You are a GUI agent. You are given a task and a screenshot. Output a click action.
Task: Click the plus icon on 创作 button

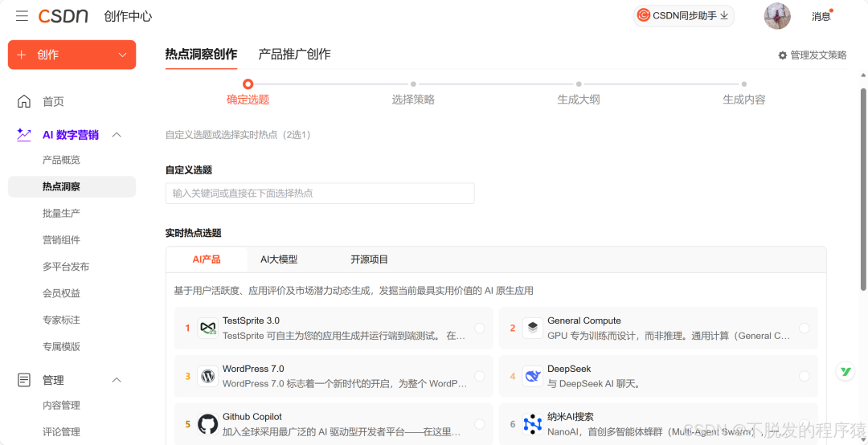click(22, 55)
